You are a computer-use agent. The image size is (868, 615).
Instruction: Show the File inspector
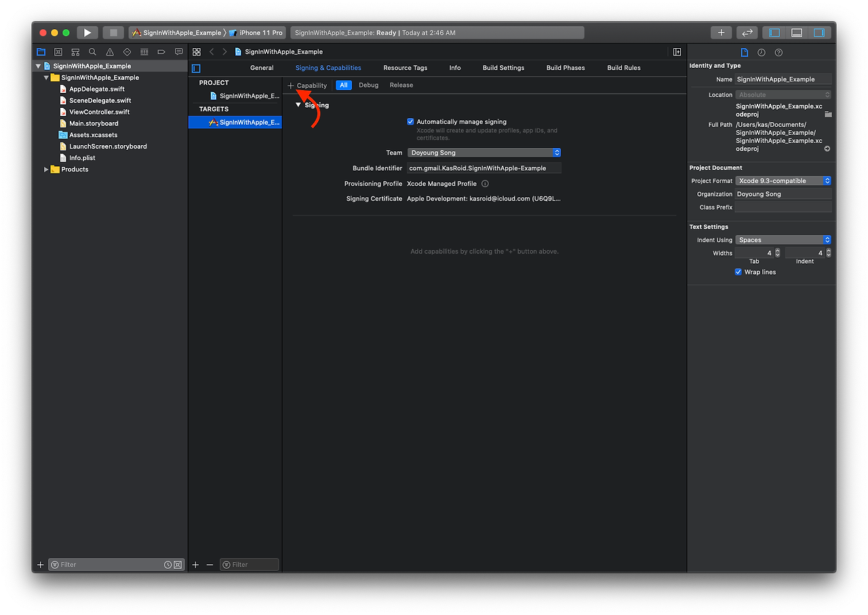point(744,52)
